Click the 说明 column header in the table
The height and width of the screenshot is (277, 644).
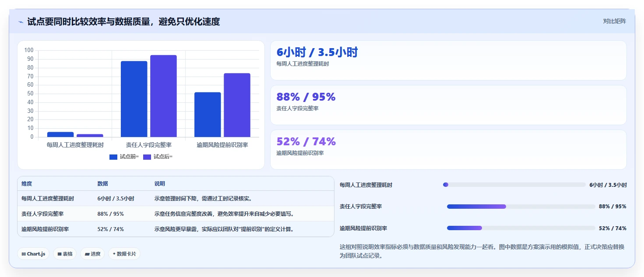click(160, 184)
